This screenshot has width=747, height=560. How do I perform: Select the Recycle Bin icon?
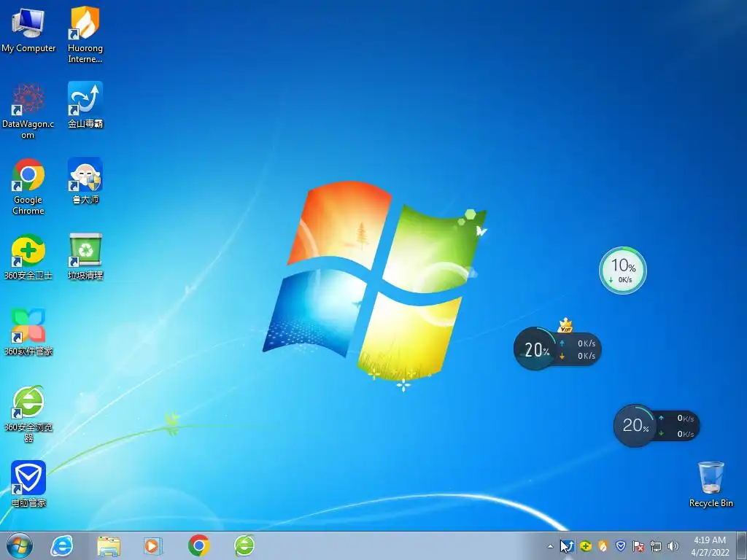(711, 484)
